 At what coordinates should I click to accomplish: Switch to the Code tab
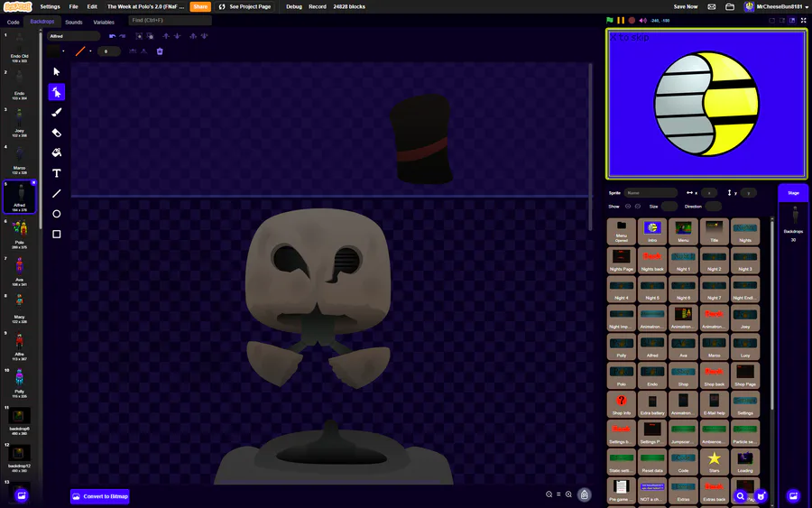click(13, 23)
